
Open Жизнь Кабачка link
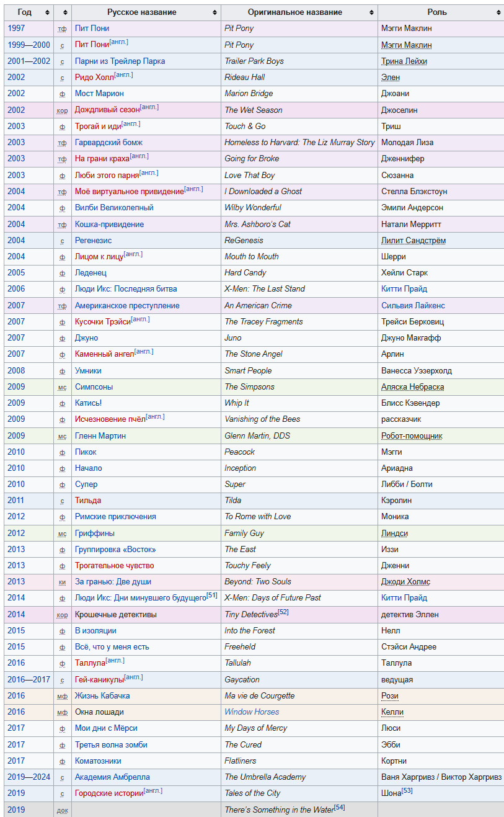102,696
